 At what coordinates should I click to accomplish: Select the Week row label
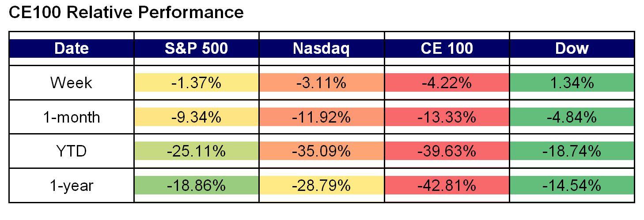click(x=71, y=83)
